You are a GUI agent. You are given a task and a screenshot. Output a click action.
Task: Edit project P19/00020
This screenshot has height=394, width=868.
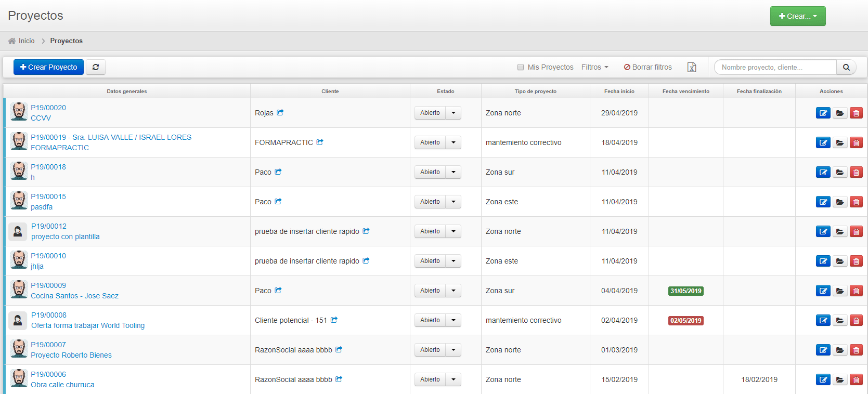(x=823, y=113)
